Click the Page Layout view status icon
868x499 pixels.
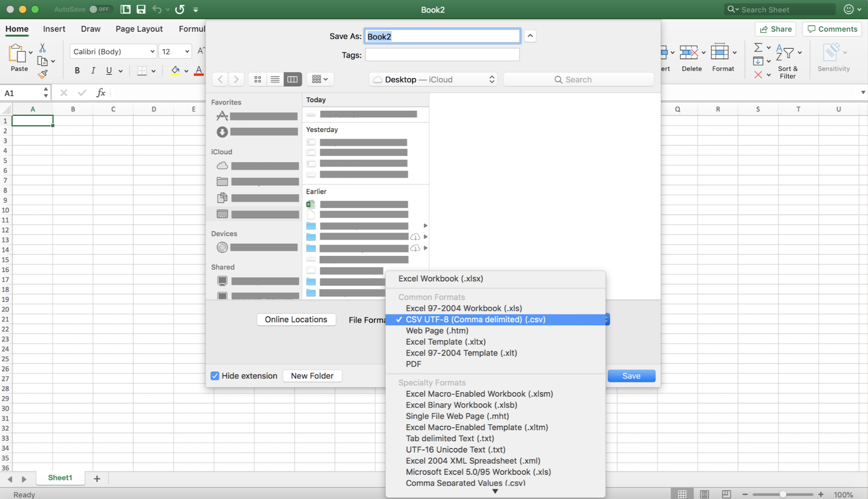(704, 494)
